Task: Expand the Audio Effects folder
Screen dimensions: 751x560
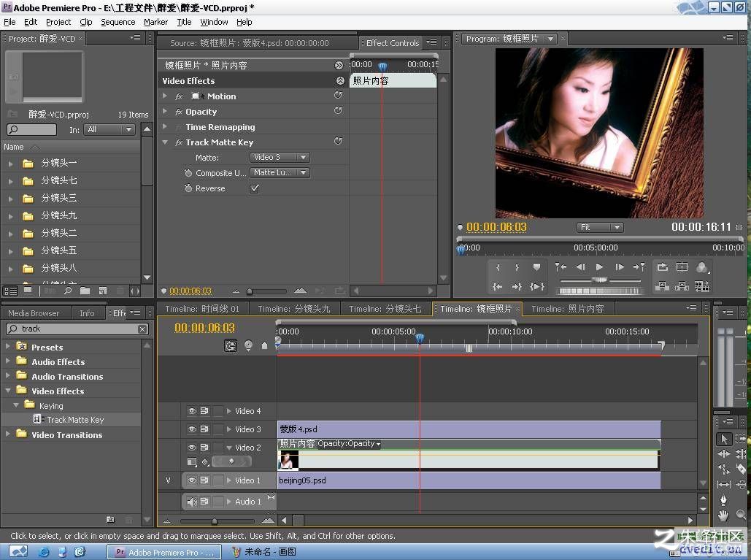Action: coord(7,361)
